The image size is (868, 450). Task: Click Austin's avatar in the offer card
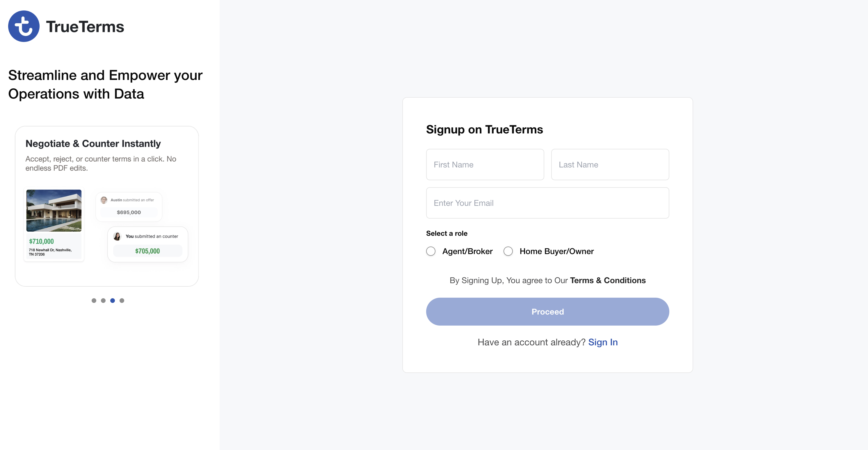tap(104, 200)
